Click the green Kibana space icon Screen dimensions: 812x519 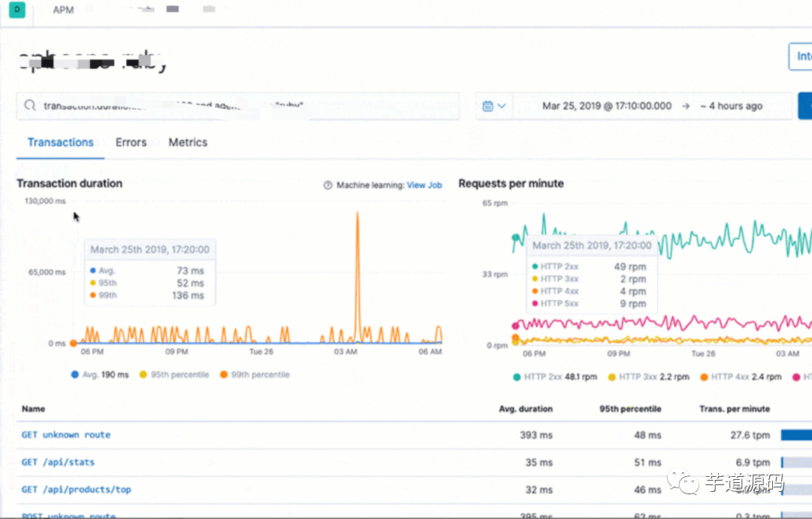17,9
